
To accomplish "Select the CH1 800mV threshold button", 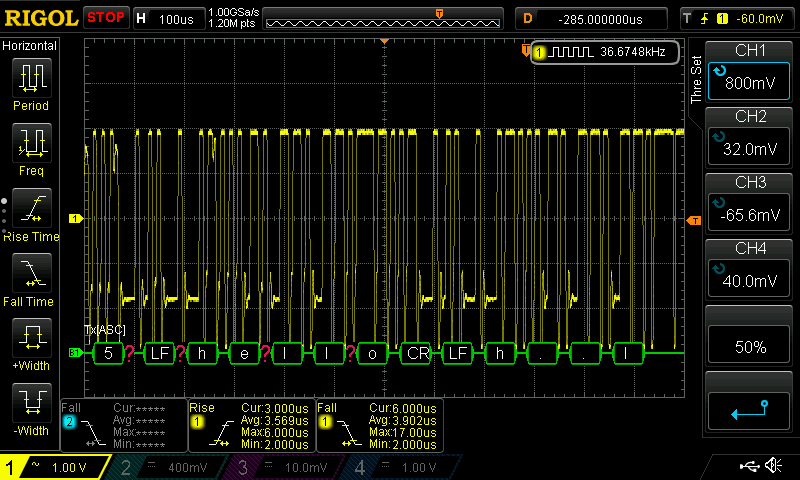I will click(x=749, y=81).
